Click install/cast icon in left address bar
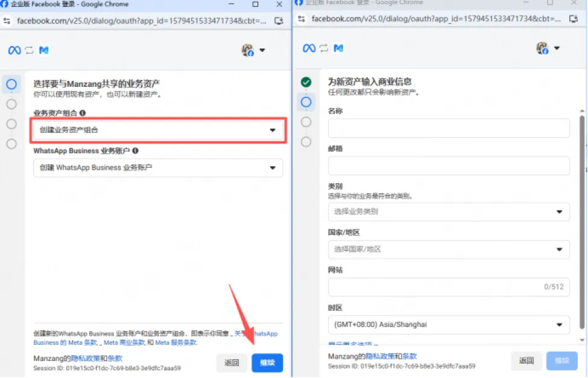588x378 pixels. [279, 21]
